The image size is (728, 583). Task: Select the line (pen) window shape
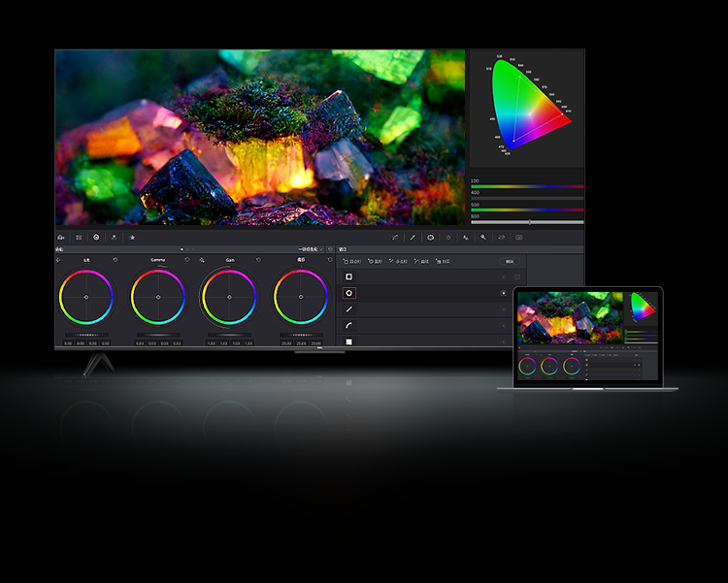pos(348,309)
